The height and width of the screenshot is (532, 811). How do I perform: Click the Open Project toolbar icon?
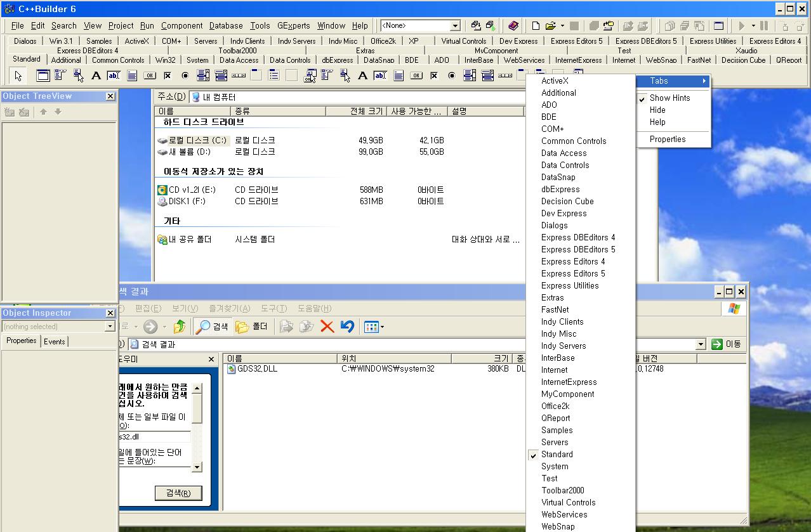coord(609,26)
